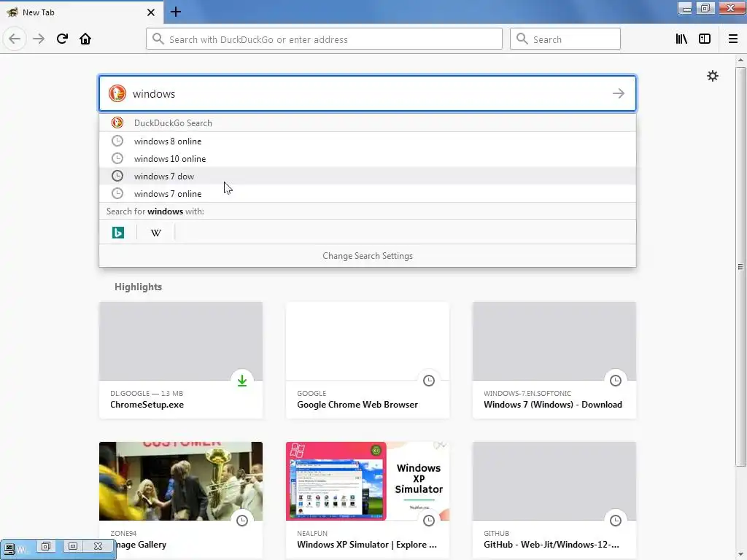Open the Windows XP Simulator thumbnail
This screenshot has width=747, height=560.
pos(368,481)
